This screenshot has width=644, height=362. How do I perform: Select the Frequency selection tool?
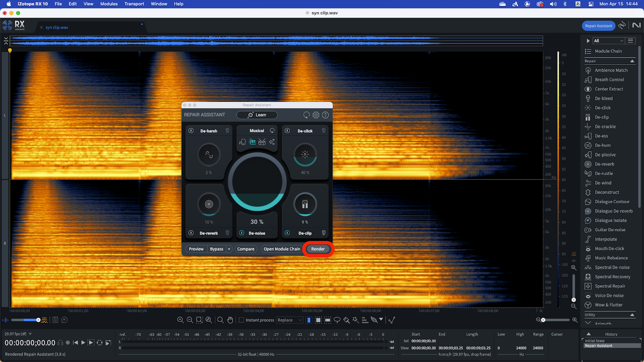(328, 320)
